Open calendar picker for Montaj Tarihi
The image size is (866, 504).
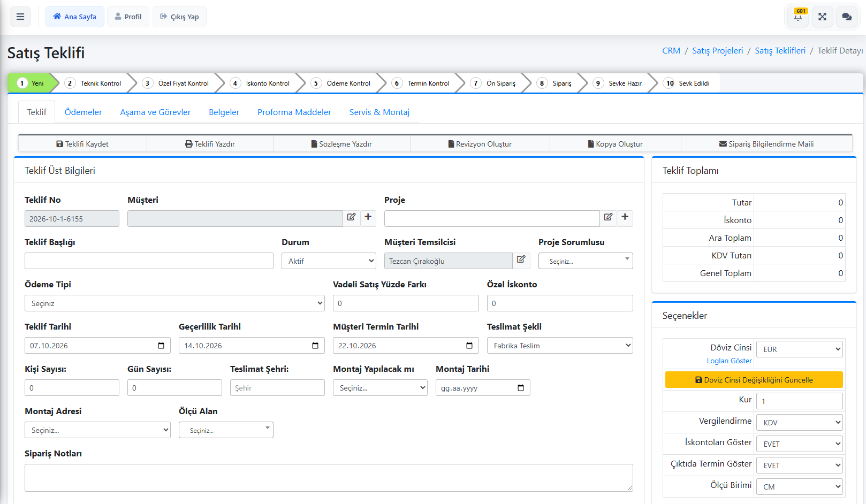(x=521, y=388)
